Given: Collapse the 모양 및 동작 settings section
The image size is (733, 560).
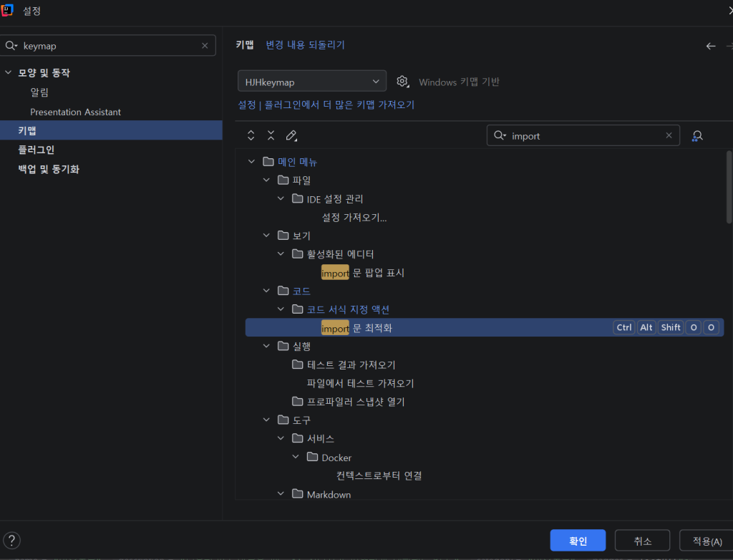Looking at the screenshot, I should (9, 73).
